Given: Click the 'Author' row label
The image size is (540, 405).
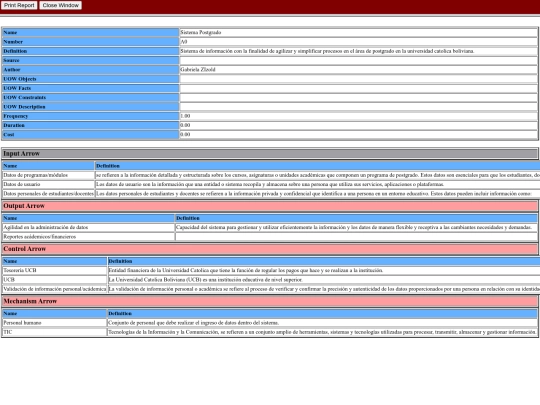Looking at the screenshot, I should point(12,70).
